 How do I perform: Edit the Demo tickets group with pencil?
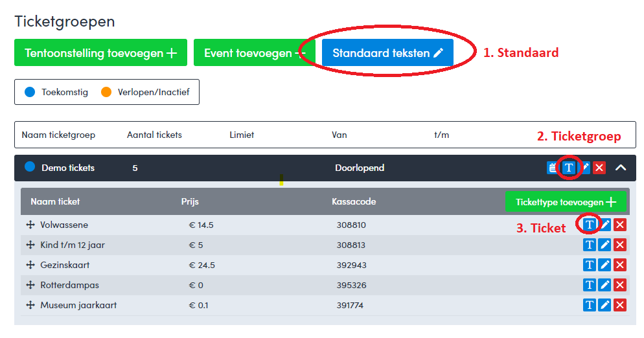point(585,168)
